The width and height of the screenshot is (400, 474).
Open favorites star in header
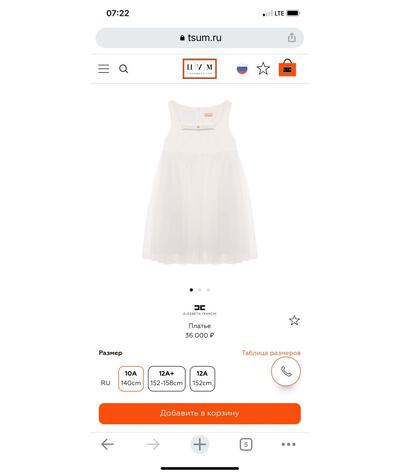(x=263, y=69)
